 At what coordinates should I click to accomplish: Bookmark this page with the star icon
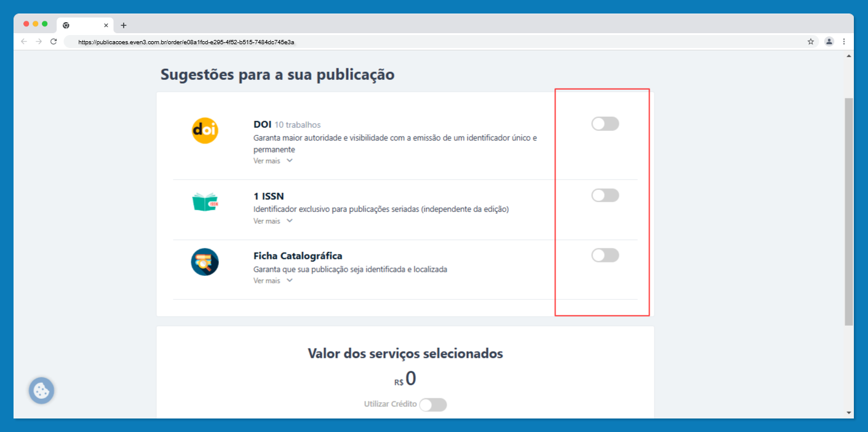811,42
